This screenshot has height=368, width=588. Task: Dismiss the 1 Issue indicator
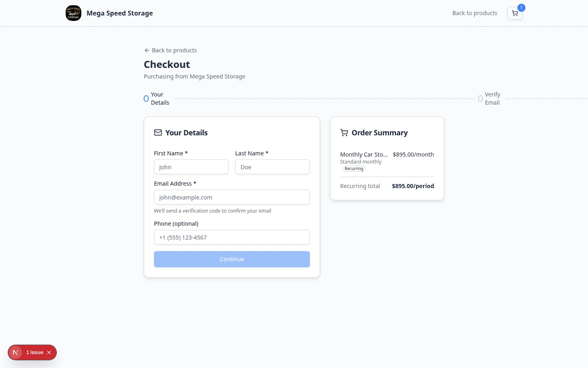(49, 352)
